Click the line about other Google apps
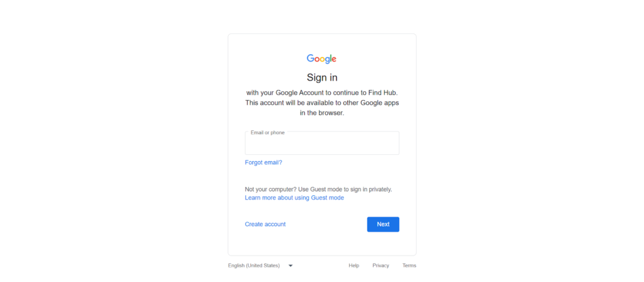The image size is (644, 282). (322, 103)
